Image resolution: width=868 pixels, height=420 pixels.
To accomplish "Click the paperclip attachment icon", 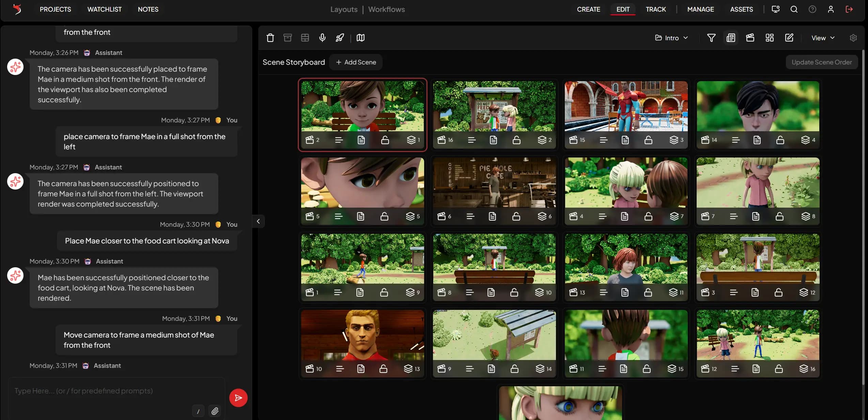I will click(x=215, y=411).
